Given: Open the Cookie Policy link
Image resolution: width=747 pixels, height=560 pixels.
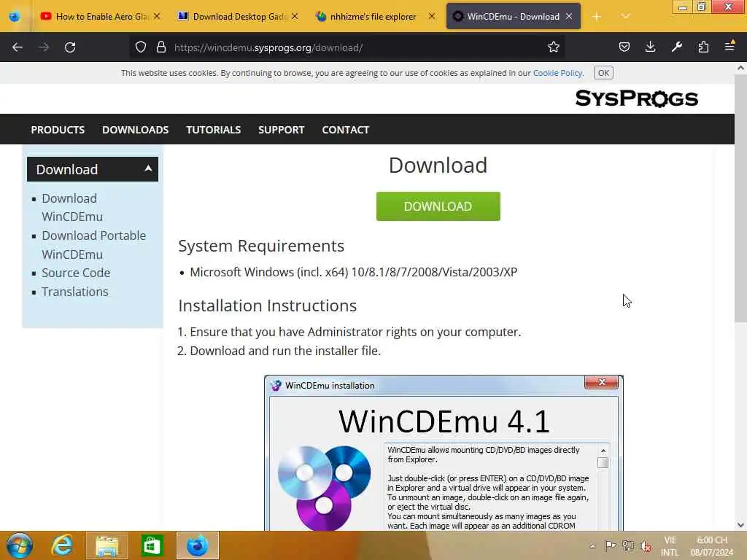Looking at the screenshot, I should click(x=557, y=73).
